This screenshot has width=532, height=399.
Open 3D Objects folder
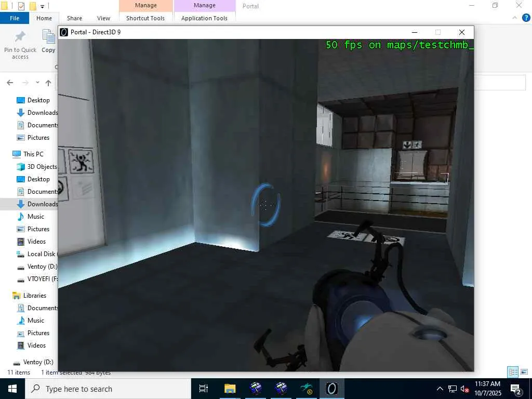tap(37, 167)
